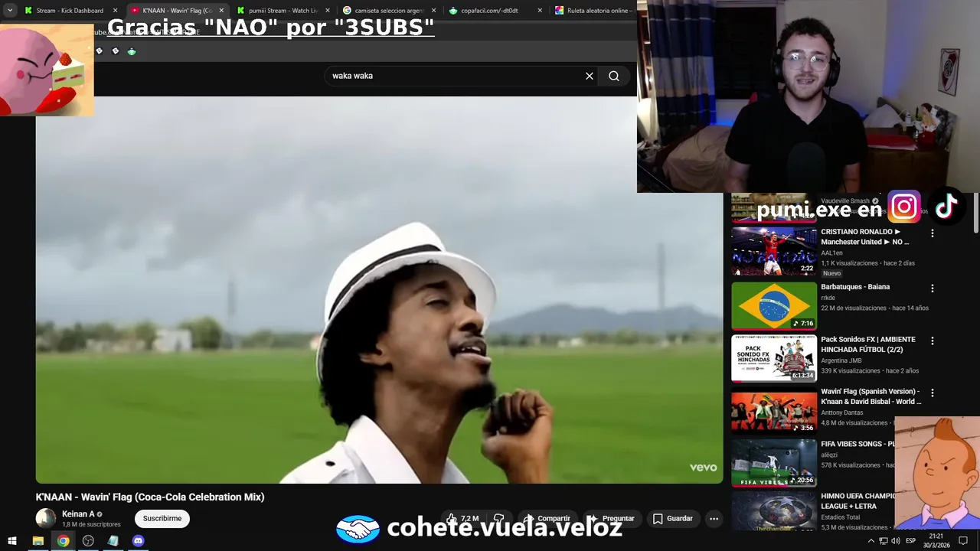Open CRISTIANO RONALDO Manchester United video thumbnail

774,250
